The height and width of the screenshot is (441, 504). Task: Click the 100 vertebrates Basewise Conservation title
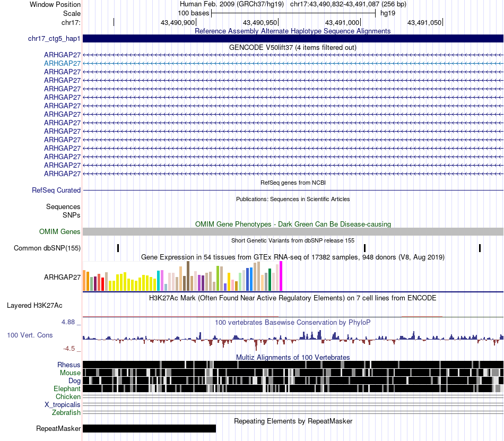[x=293, y=323]
